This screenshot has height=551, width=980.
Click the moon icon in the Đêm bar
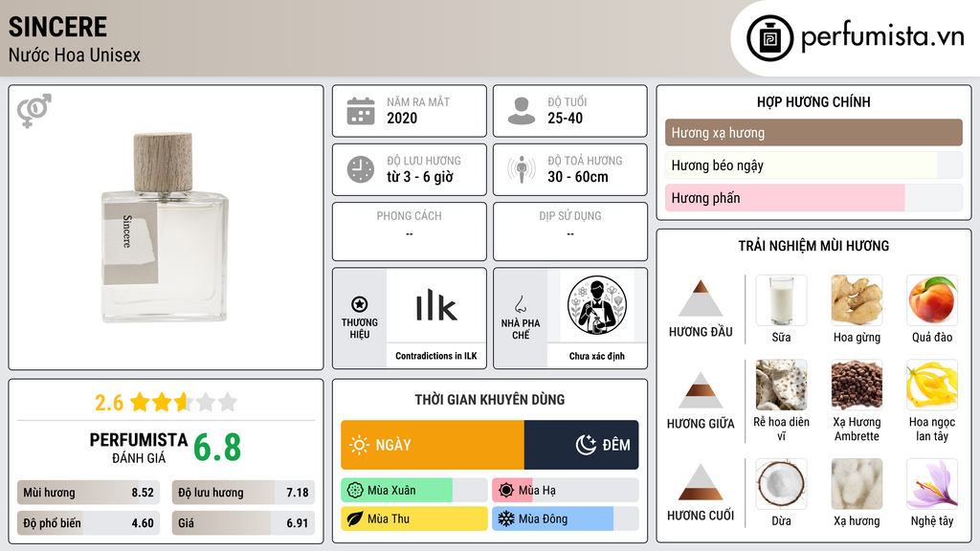(x=586, y=445)
